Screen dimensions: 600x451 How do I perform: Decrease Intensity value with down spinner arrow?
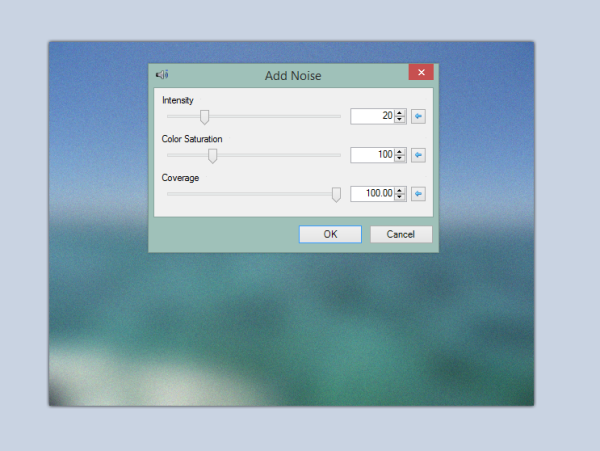pos(399,119)
